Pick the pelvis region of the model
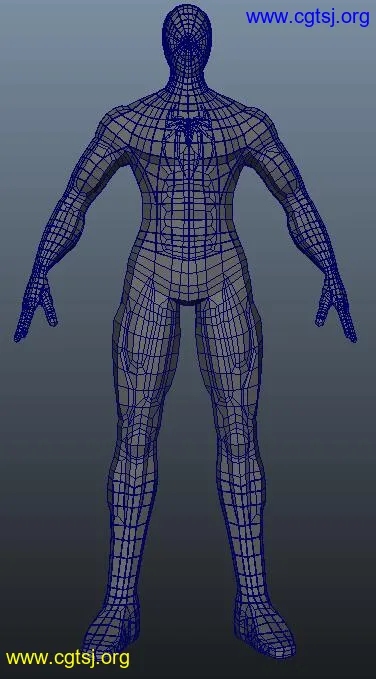 pyautogui.click(x=188, y=281)
